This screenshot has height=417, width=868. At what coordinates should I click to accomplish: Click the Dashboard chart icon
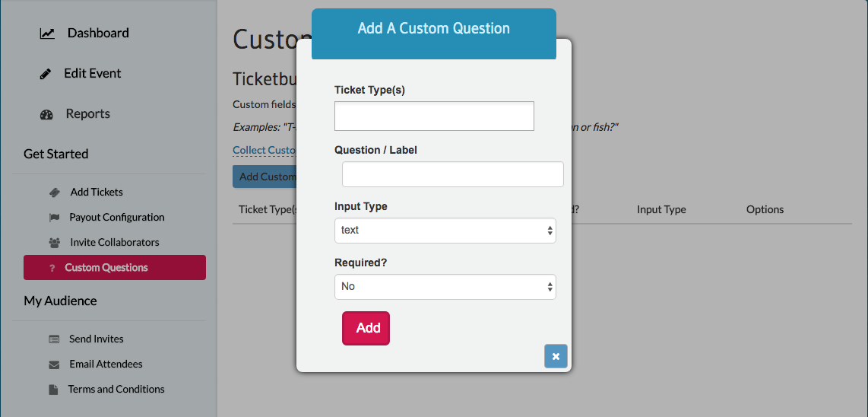47,33
